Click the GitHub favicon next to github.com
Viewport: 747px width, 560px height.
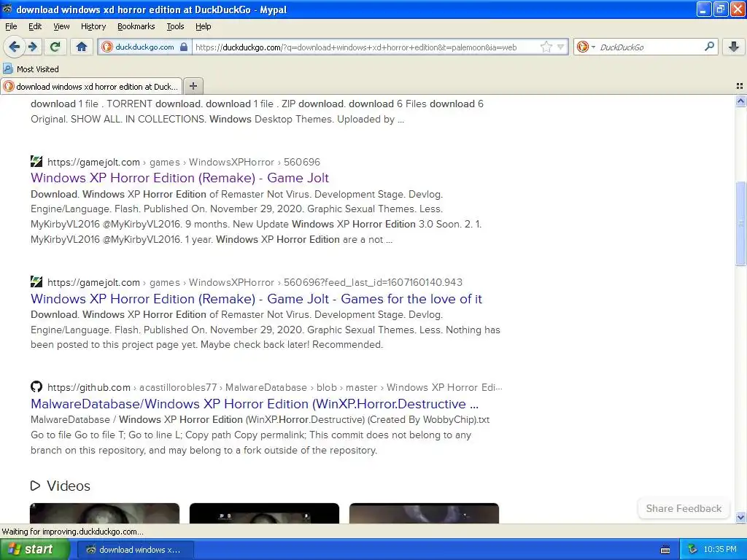[36, 386]
